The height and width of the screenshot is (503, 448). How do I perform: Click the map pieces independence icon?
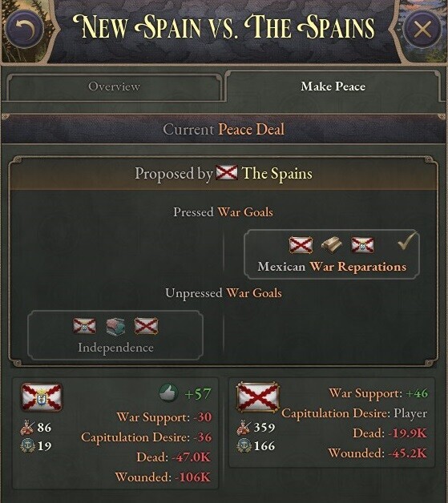tap(115, 327)
